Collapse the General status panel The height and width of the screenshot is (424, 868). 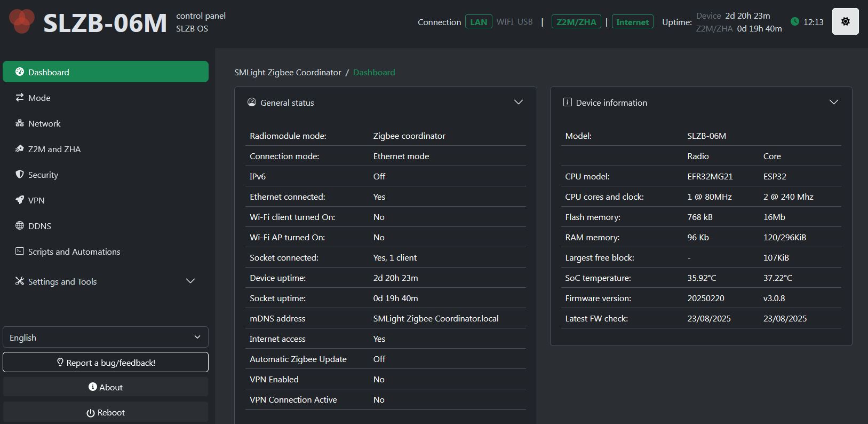518,102
